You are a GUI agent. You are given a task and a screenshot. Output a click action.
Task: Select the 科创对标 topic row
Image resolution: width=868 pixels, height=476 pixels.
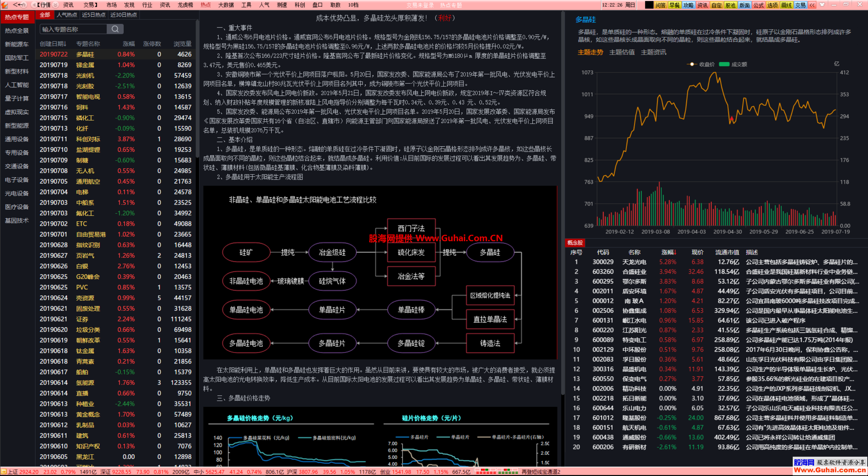click(116, 139)
